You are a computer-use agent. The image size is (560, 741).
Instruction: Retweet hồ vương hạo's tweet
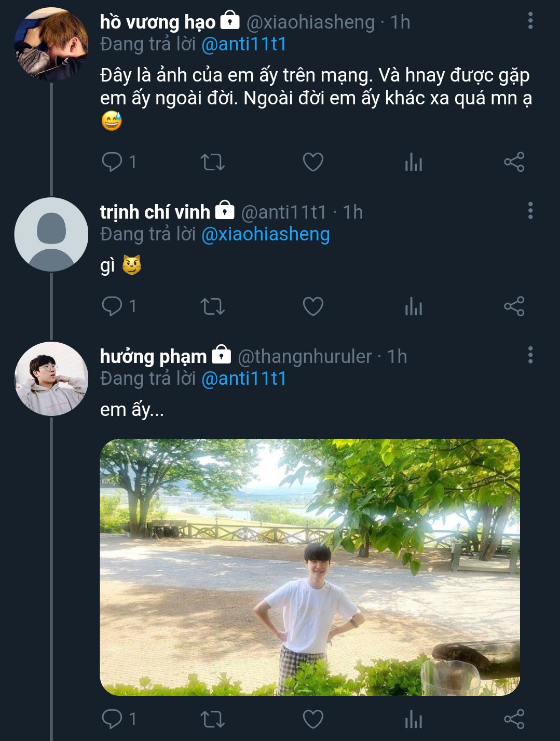[x=212, y=162]
